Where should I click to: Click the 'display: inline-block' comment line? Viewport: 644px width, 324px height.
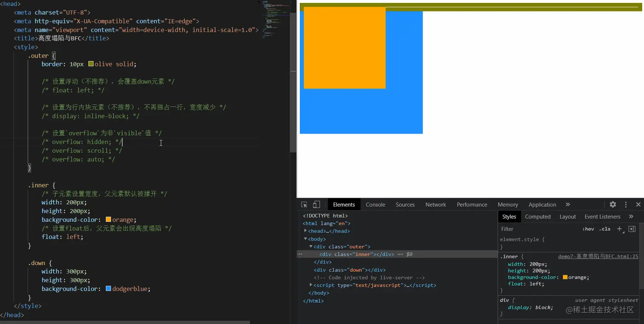click(x=91, y=116)
